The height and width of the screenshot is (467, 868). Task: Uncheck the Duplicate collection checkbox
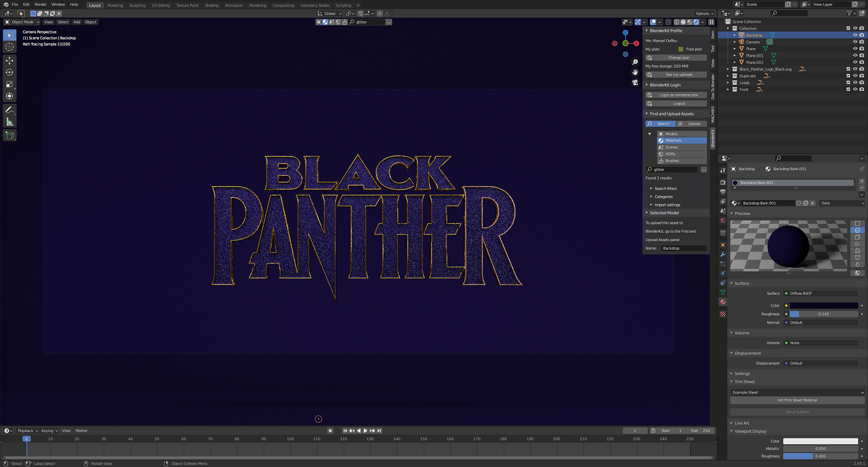tap(848, 75)
